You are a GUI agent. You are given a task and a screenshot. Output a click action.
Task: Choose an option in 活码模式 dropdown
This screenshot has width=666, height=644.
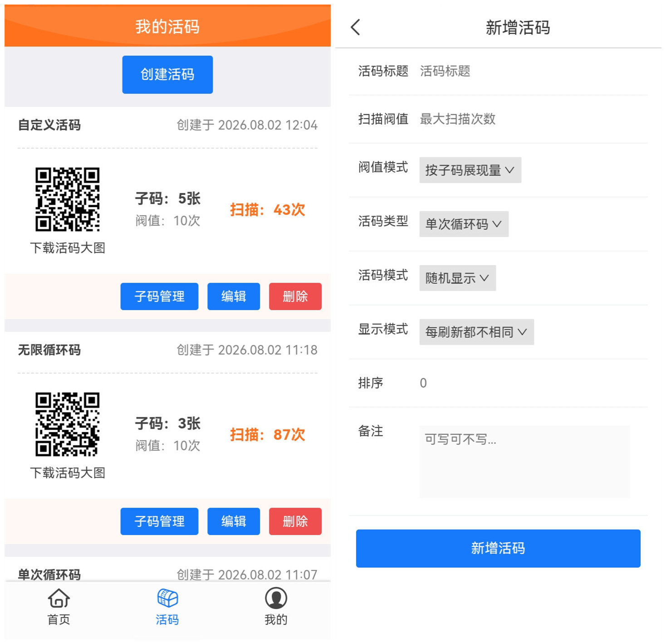(x=457, y=278)
